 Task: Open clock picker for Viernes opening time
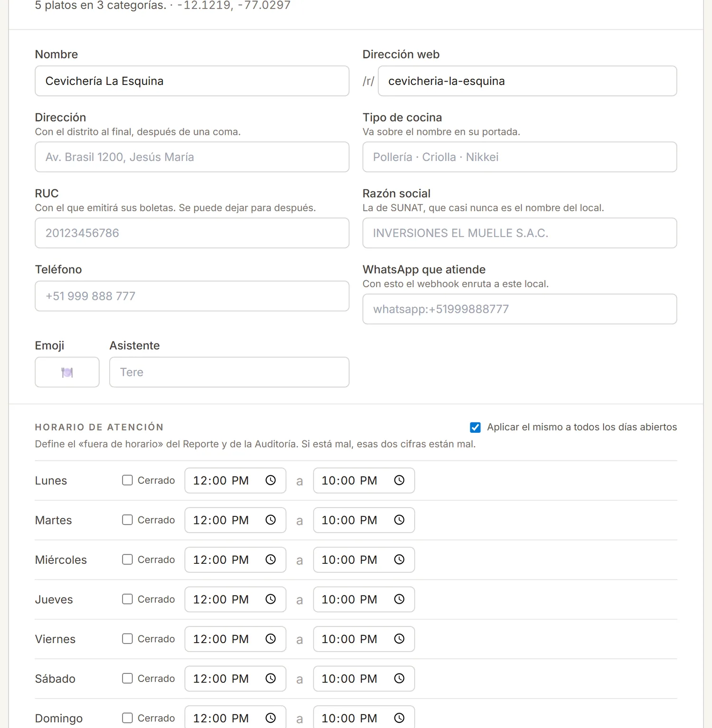(x=271, y=639)
